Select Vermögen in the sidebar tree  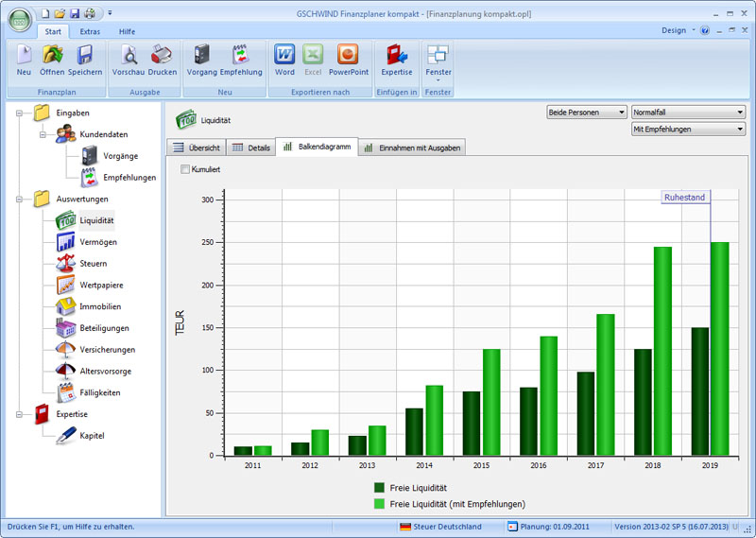(x=98, y=242)
